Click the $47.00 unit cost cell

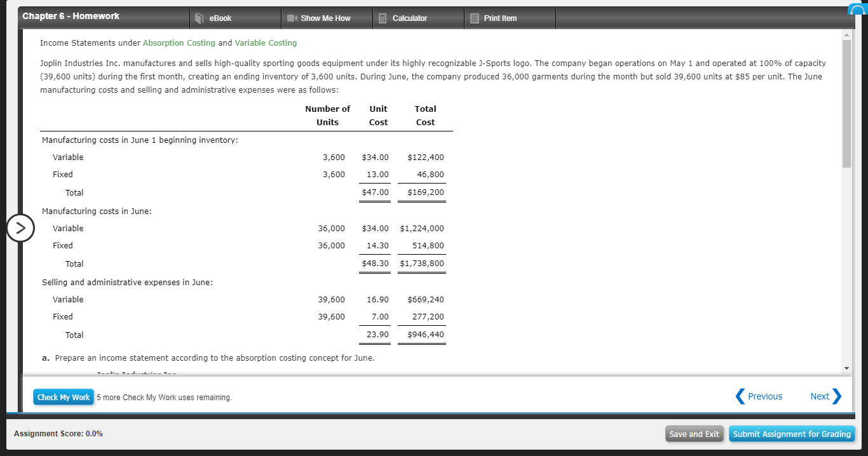tap(375, 192)
